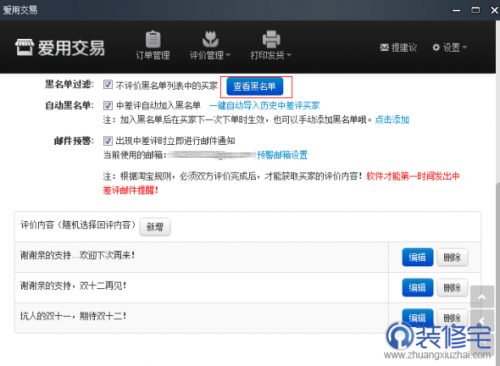The width and height of the screenshot is (500, 366).
Task: Click the 黑名单过滤 label
Action: tap(70, 84)
